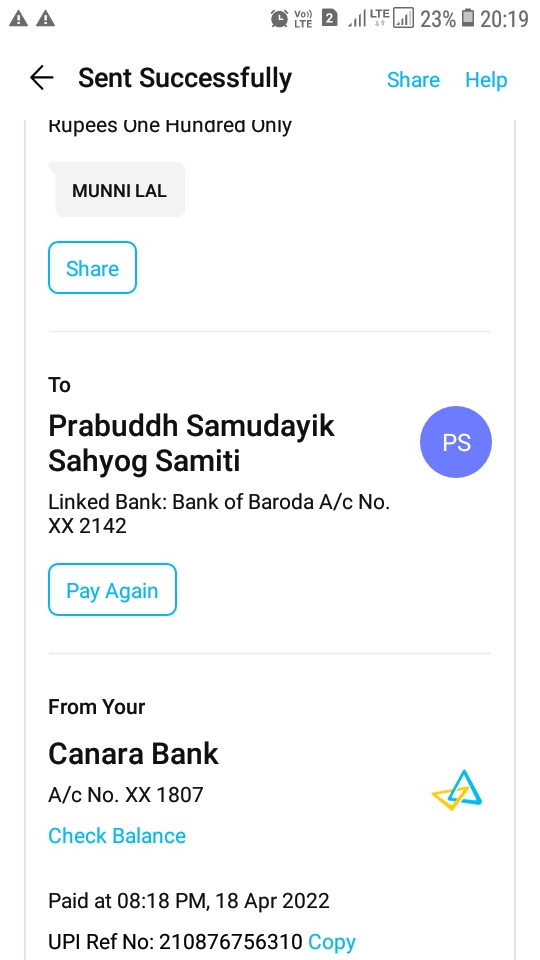This screenshot has height=960, width=540.
Task: Copy the UPI reference number
Action: click(332, 942)
